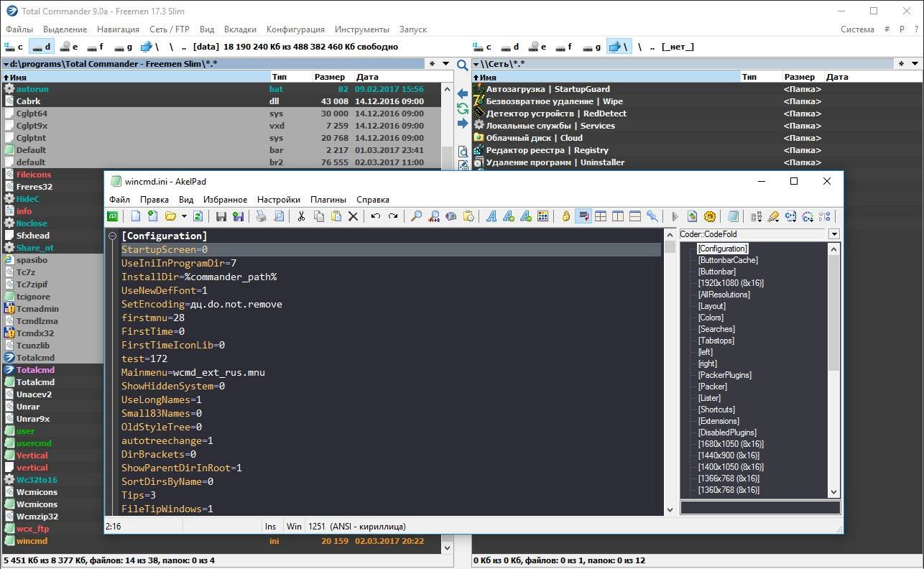Image resolution: width=924 pixels, height=569 pixels.
Task: Open the Правка menu in AkelPad
Action: point(154,200)
